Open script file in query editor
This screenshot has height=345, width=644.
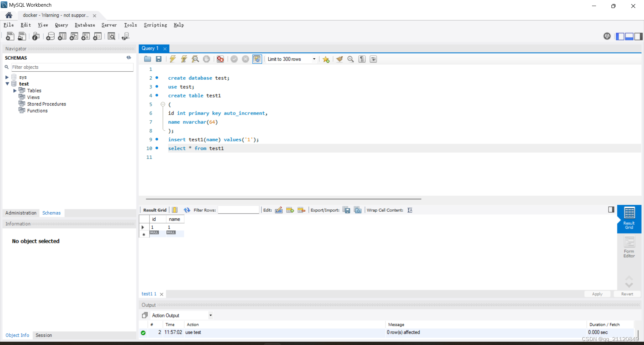(148, 59)
